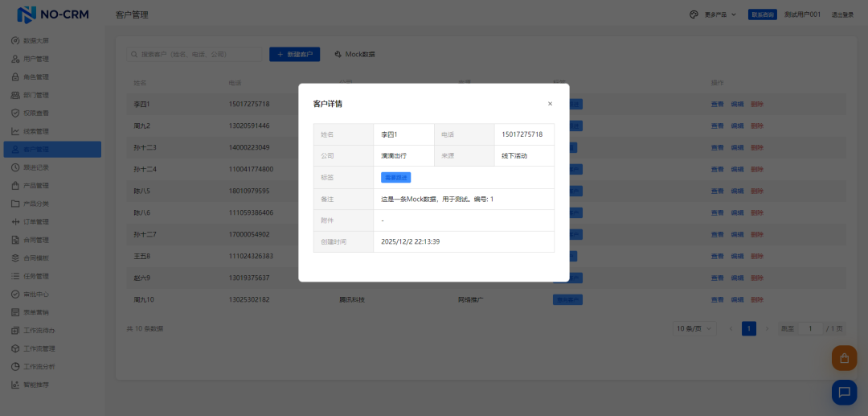Select the 角色管理 lock icon
The image size is (868, 416).
point(15,77)
